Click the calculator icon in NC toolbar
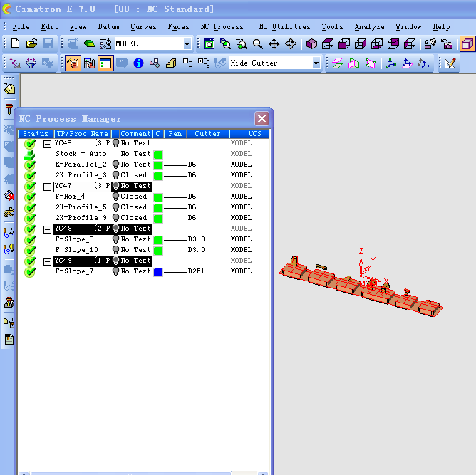The height and width of the screenshot is (475, 476). pyautogui.click(x=89, y=63)
